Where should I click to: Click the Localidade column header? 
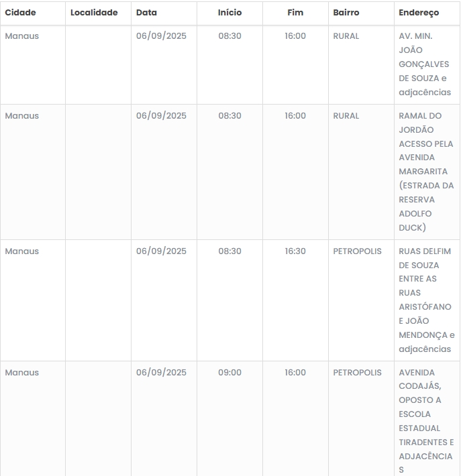[94, 13]
